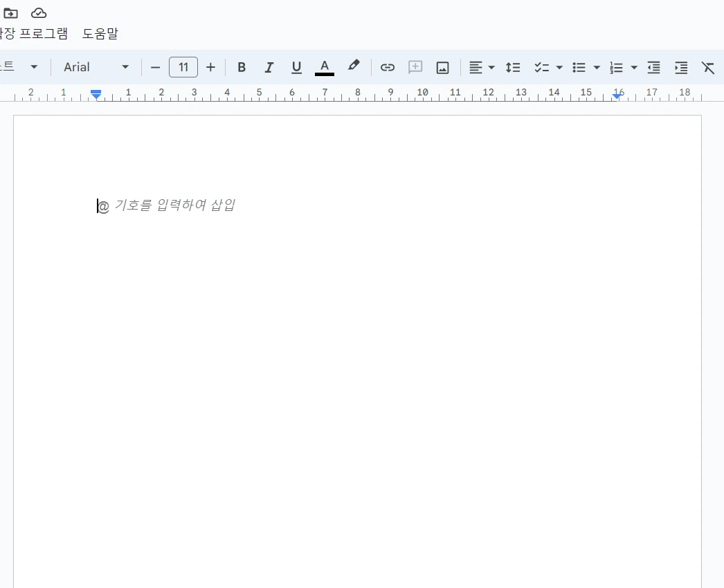The width and height of the screenshot is (724, 588).
Task: Click the add comment icon
Action: [415, 67]
